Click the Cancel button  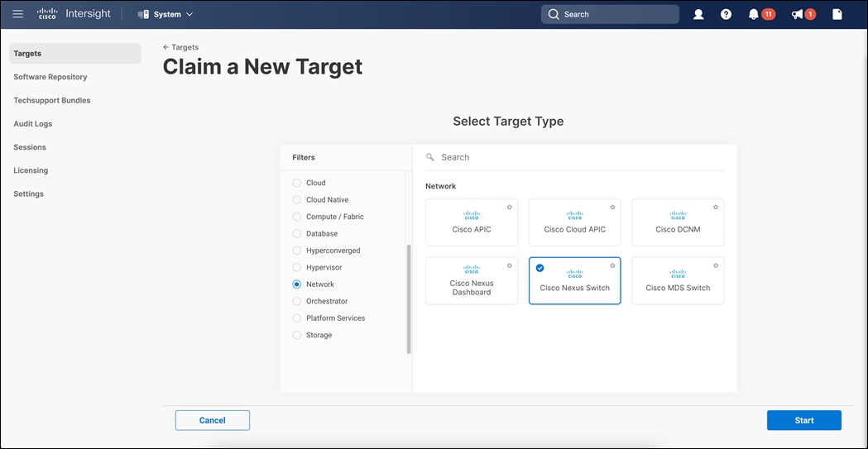(212, 420)
